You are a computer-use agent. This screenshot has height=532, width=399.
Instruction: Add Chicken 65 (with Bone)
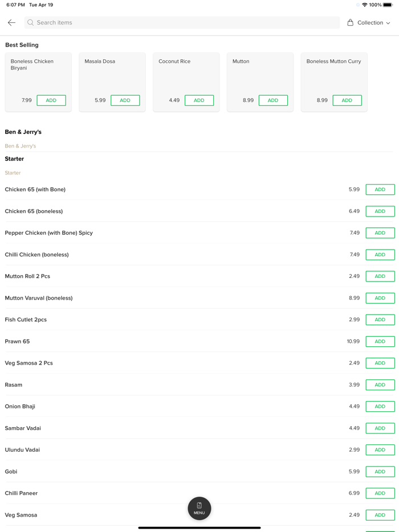(x=380, y=190)
